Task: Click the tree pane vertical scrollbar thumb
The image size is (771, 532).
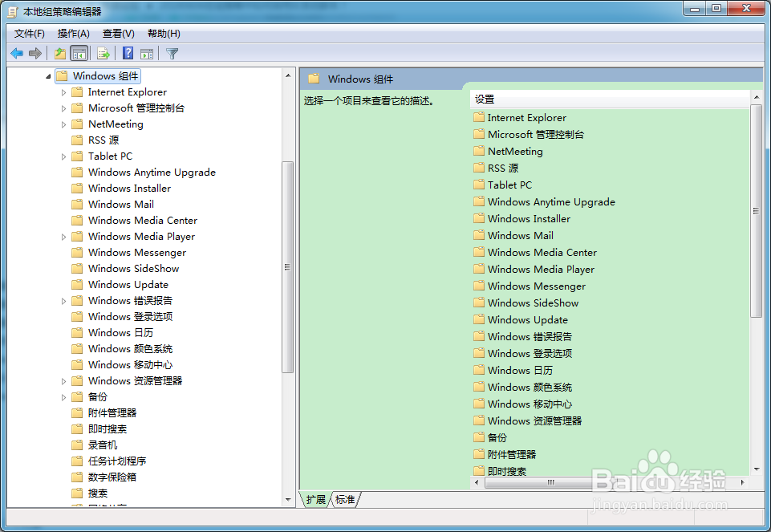Action: [288, 267]
